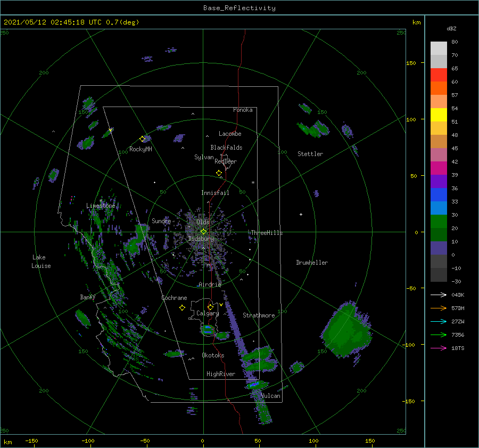Click the slate purple 10 dBZ swatch

click(x=439, y=248)
